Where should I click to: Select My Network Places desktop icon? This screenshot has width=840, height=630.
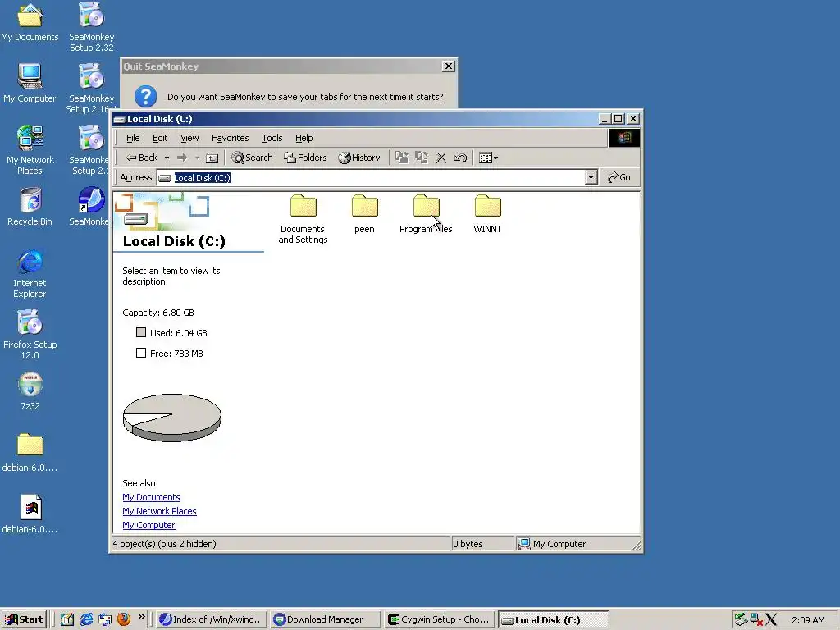[30, 150]
